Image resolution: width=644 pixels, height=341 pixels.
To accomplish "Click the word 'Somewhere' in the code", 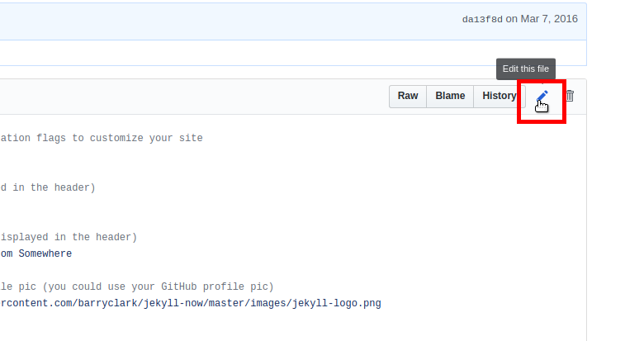I will 45,254.
